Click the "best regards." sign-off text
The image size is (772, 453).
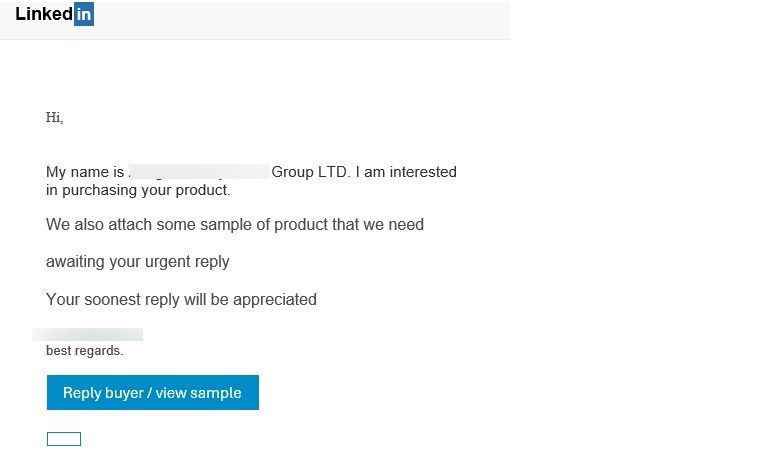tap(85, 351)
